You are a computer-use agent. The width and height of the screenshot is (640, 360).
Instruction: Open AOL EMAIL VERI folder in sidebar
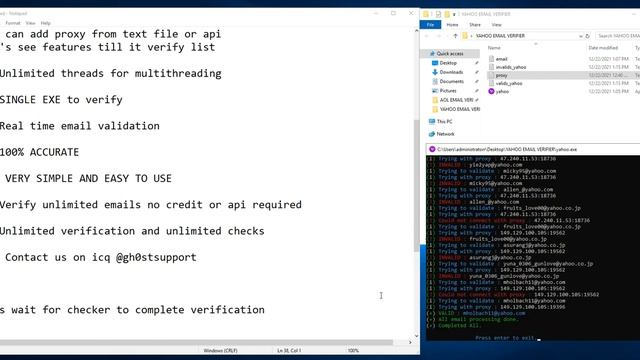456,100
